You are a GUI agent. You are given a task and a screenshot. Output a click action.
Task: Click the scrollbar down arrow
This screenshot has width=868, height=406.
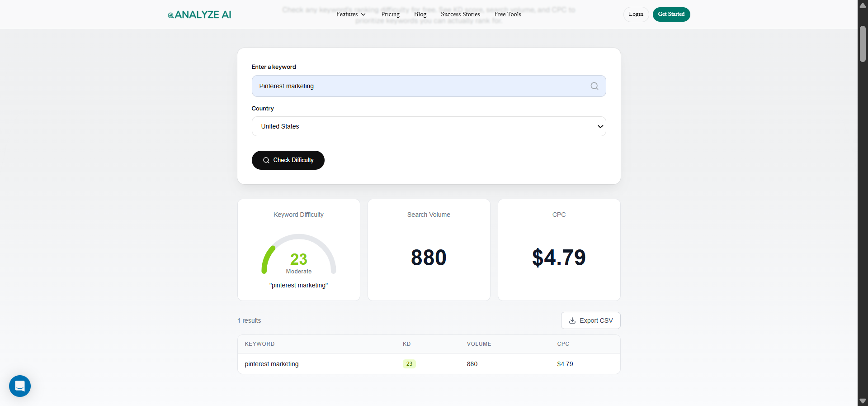click(863, 401)
